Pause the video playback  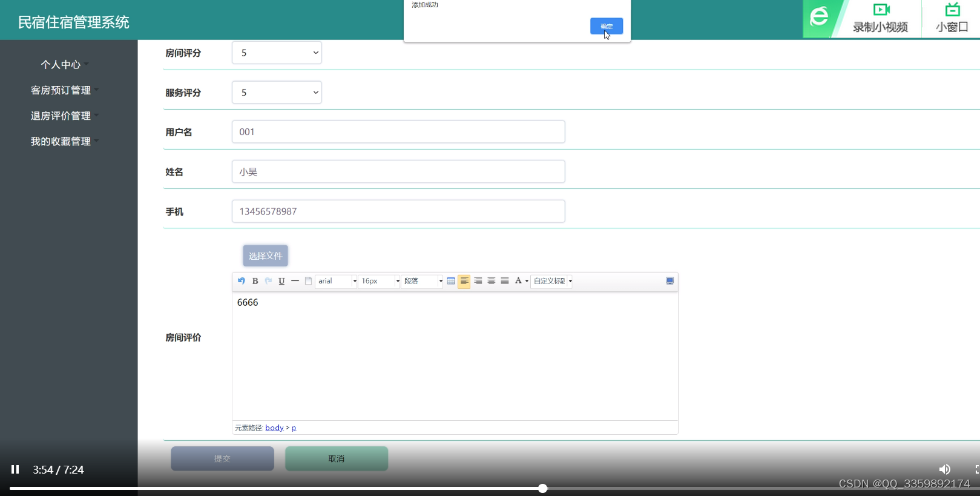pos(15,469)
